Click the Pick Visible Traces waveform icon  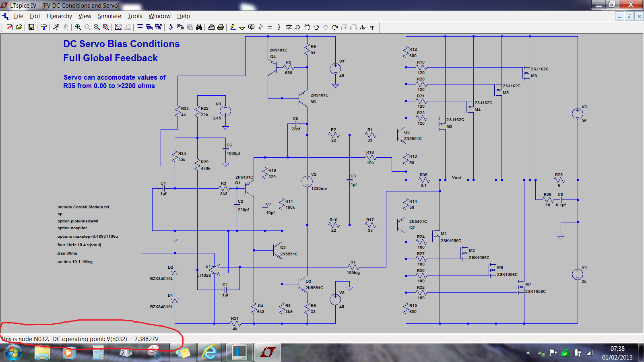pyautogui.click(x=118, y=27)
